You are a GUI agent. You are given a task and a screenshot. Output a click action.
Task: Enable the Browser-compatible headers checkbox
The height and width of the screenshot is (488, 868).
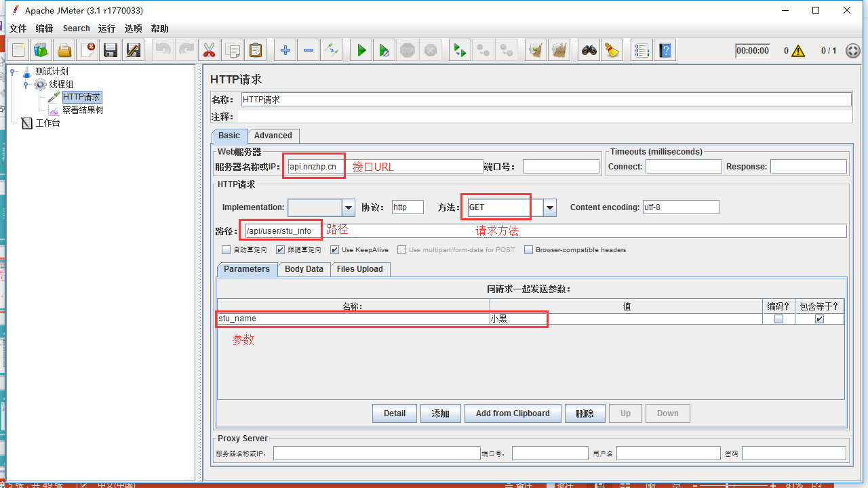[x=529, y=250]
